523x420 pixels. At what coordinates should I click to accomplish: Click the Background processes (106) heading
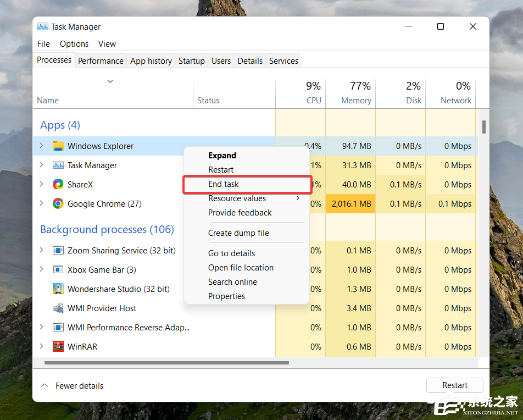coord(107,230)
